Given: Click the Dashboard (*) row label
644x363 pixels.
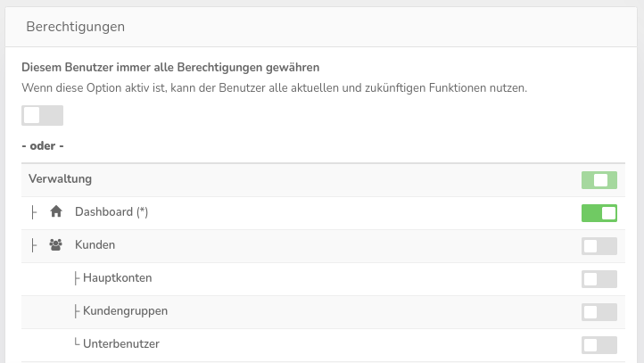Looking at the screenshot, I should click(x=111, y=212).
